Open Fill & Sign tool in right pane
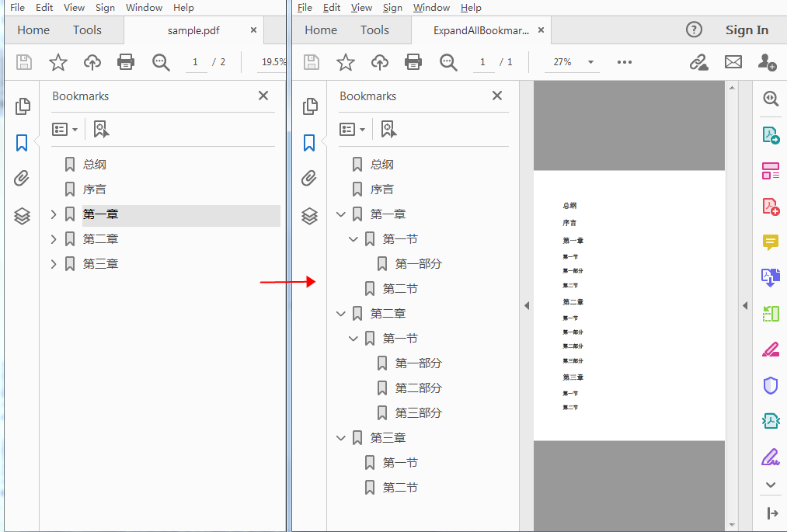The width and height of the screenshot is (787, 532). pyautogui.click(x=771, y=456)
